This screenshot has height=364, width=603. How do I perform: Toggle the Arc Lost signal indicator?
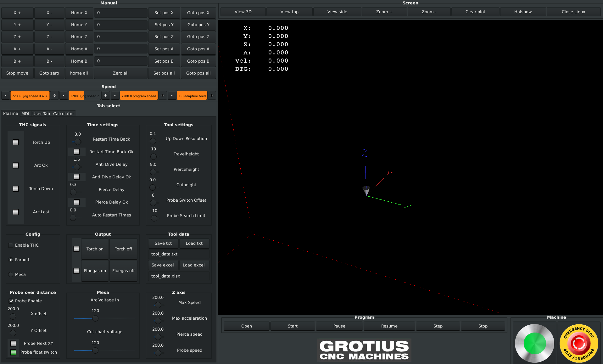click(x=16, y=212)
